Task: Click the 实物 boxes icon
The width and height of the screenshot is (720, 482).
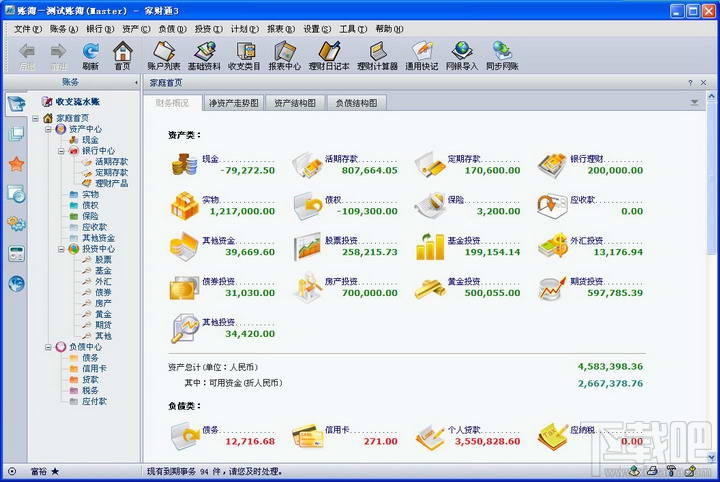Action: (185, 205)
